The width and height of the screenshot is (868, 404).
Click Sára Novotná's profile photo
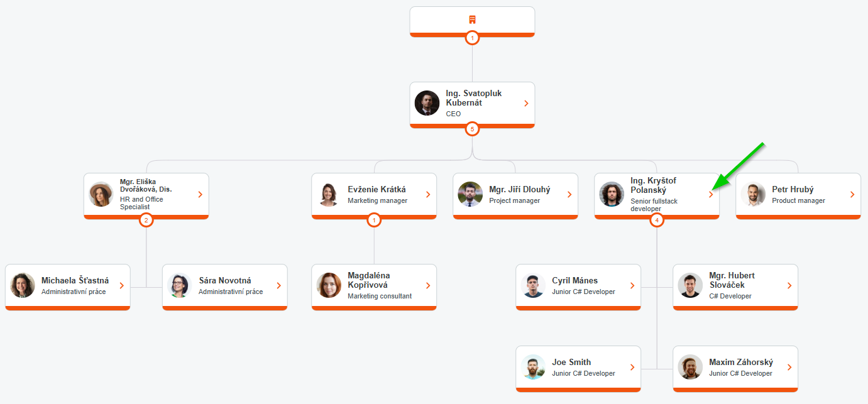pos(180,285)
